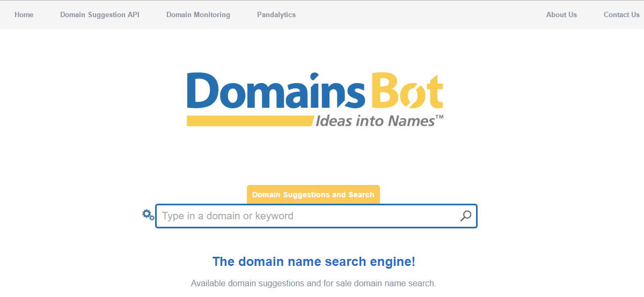Click 'The domain name search engine!' heading
This screenshot has width=644, height=297.
314,262
